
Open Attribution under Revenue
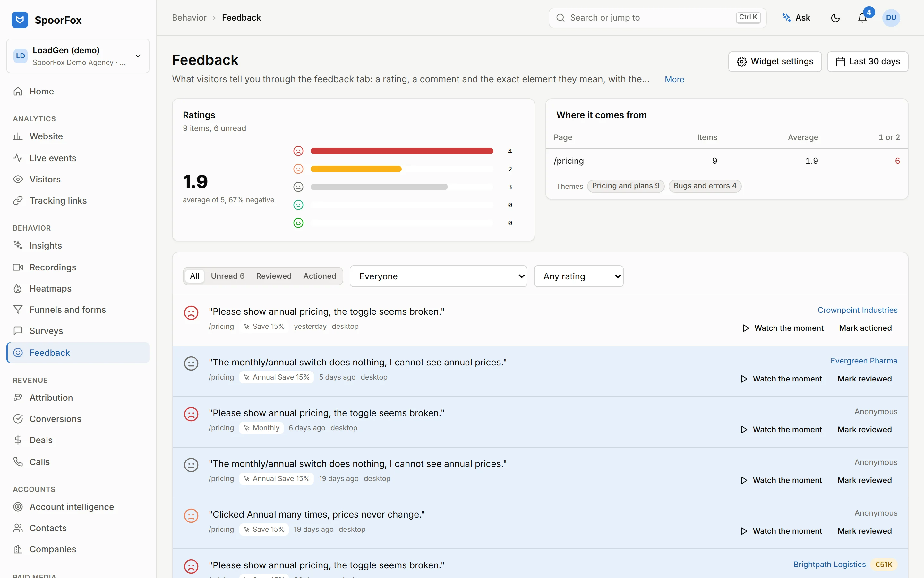pos(78,398)
